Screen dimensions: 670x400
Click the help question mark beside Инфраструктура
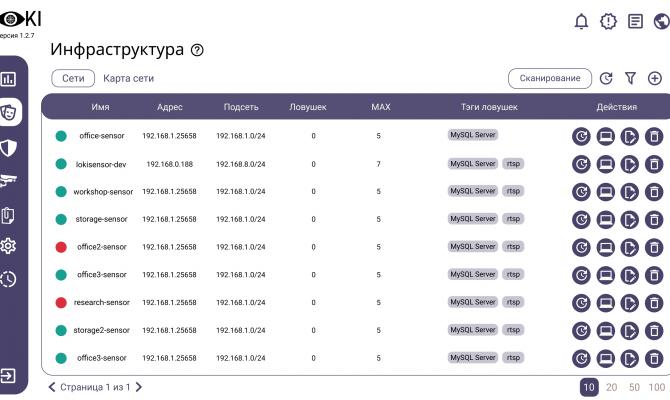click(x=197, y=51)
